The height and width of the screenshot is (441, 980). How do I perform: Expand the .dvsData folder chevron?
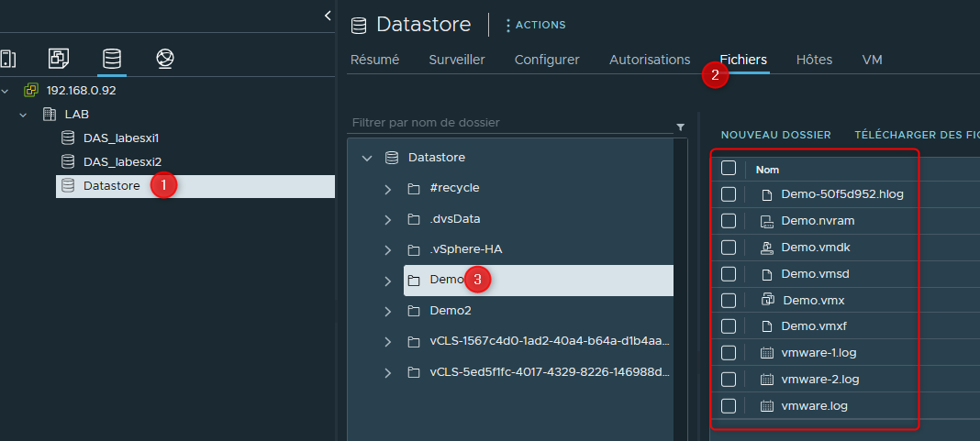point(388,219)
